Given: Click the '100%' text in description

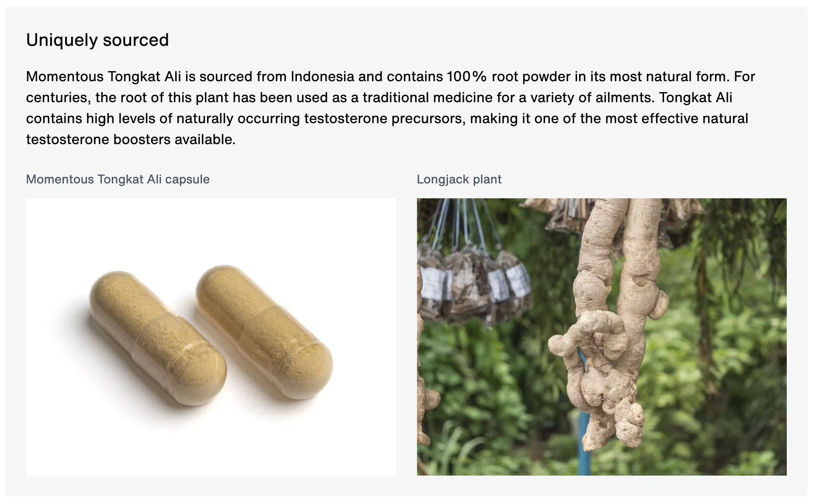Looking at the screenshot, I should [x=466, y=77].
